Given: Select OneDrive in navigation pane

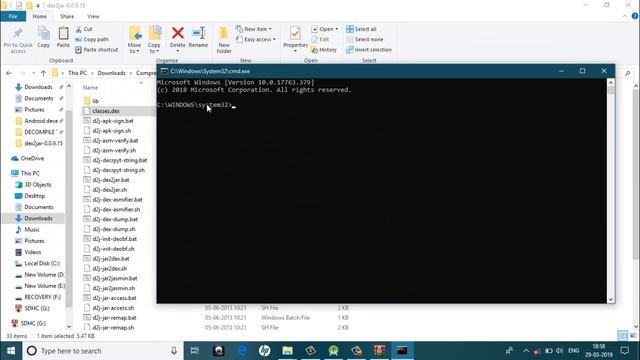Looking at the screenshot, I should [x=32, y=158].
